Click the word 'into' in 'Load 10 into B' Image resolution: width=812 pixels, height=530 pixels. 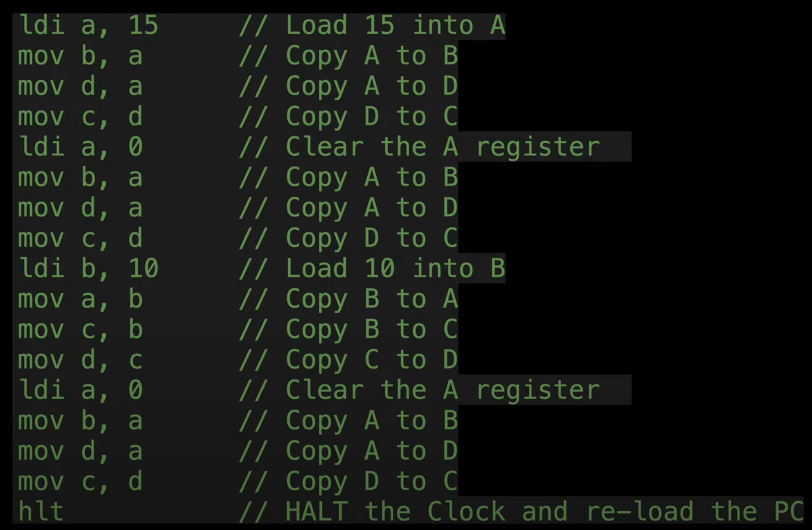443,268
